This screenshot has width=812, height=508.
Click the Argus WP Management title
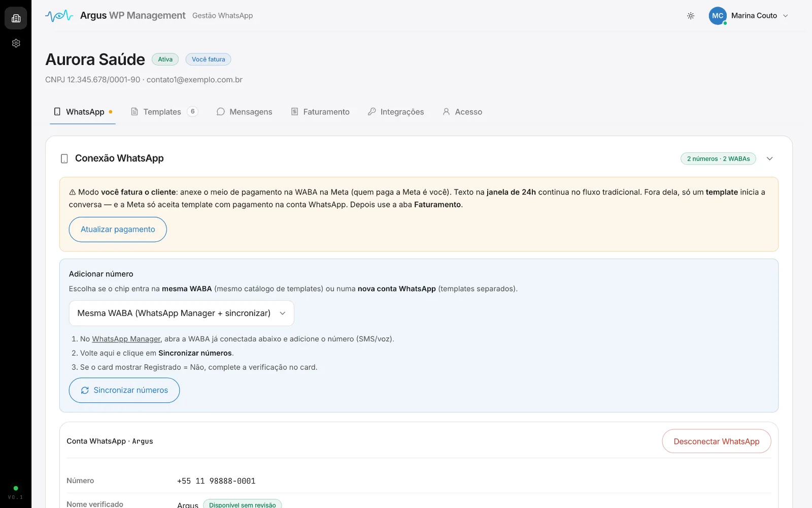[133, 16]
